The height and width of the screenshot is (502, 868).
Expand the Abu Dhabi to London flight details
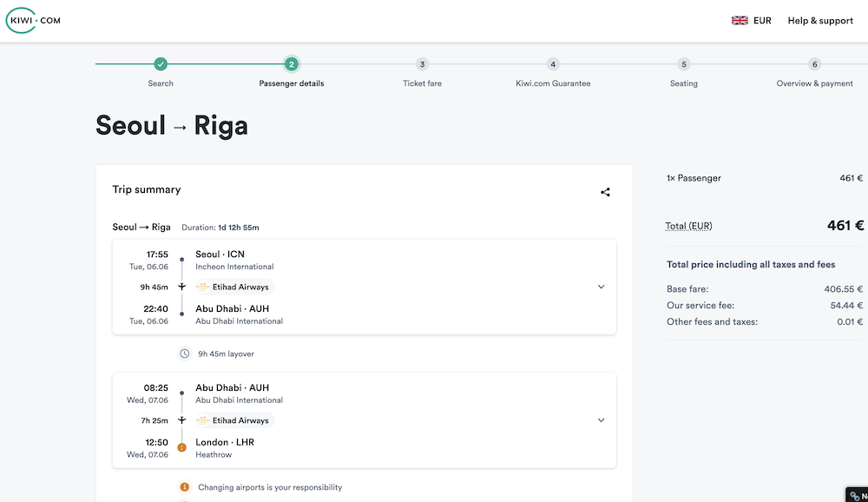coord(601,421)
